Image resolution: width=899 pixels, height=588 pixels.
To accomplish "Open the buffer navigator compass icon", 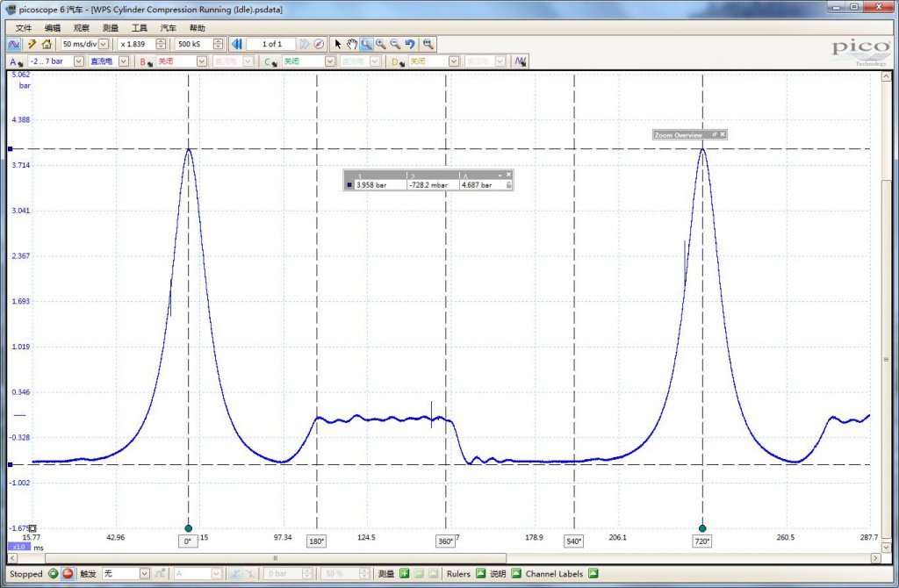I will point(319,44).
